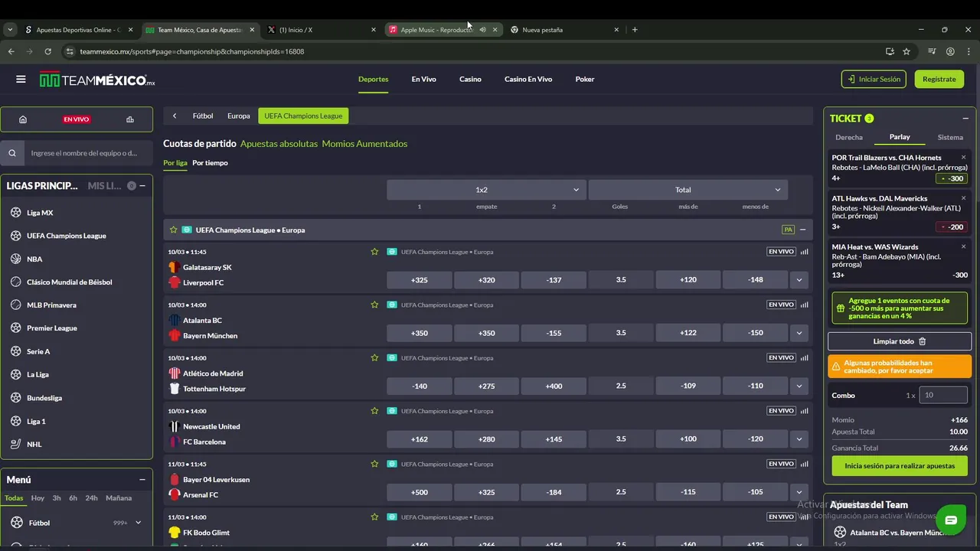
Task: Bookmark this page with the star icon
Action: pyautogui.click(x=906, y=51)
